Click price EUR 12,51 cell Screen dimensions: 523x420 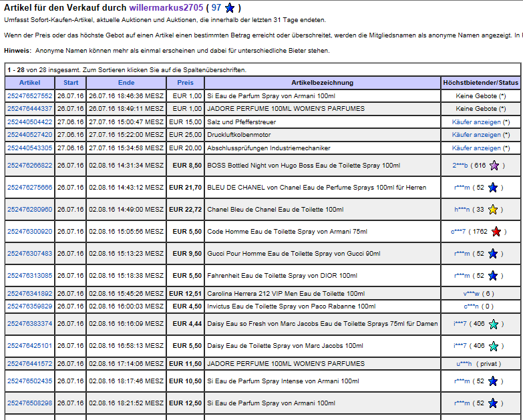tap(185, 294)
